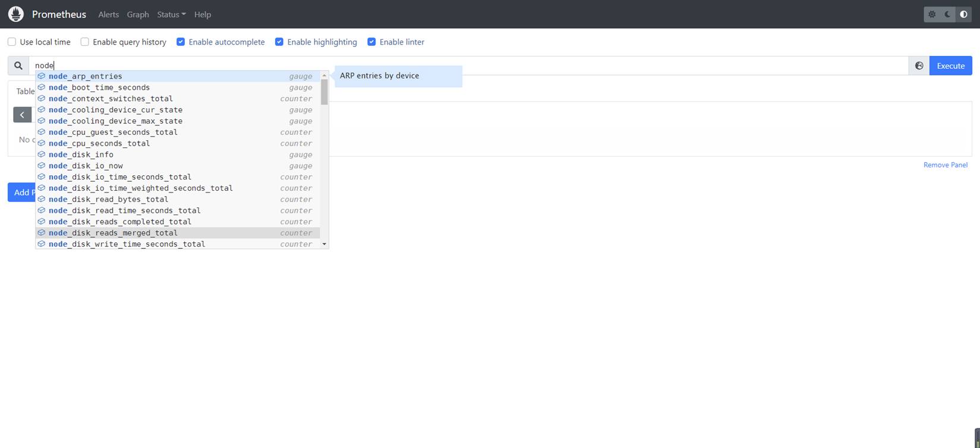
Task: Disable Enable highlighting checkbox
Action: (x=279, y=42)
